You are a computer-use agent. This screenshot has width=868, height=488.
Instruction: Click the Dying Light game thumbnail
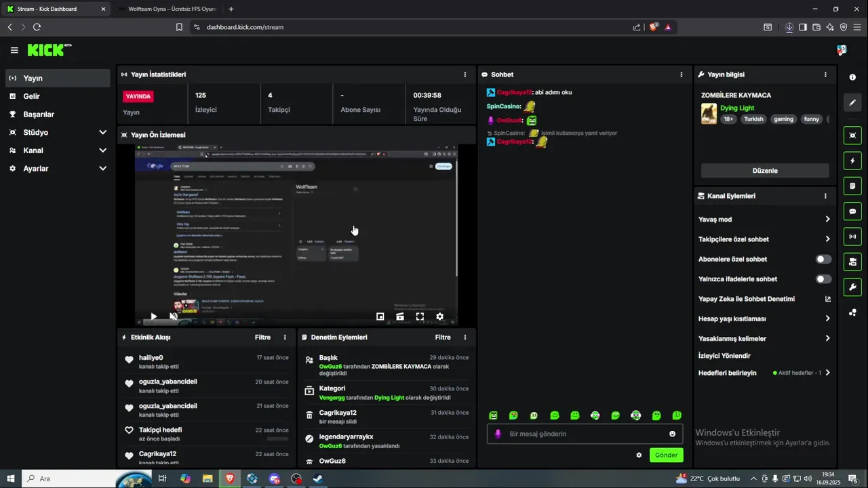pyautogui.click(x=709, y=114)
